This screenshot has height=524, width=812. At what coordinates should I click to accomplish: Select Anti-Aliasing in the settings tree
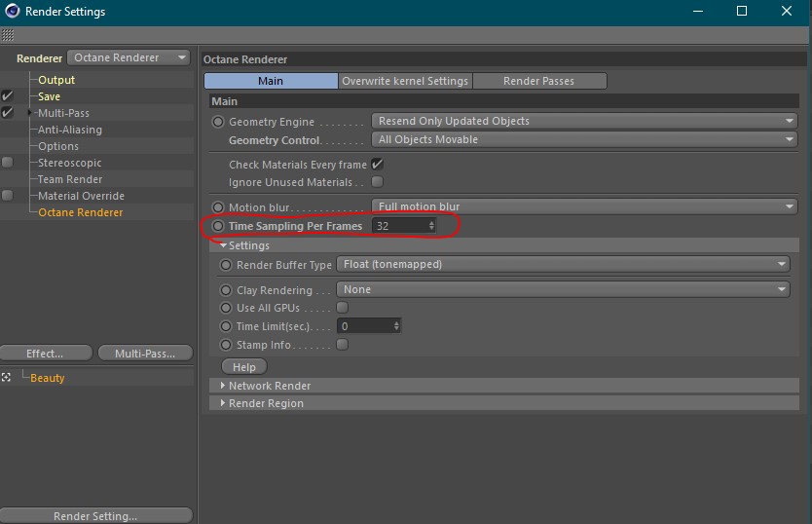pos(70,130)
